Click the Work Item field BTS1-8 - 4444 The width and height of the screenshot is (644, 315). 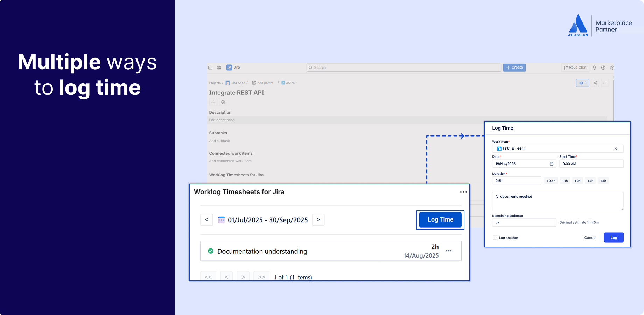pyautogui.click(x=558, y=149)
